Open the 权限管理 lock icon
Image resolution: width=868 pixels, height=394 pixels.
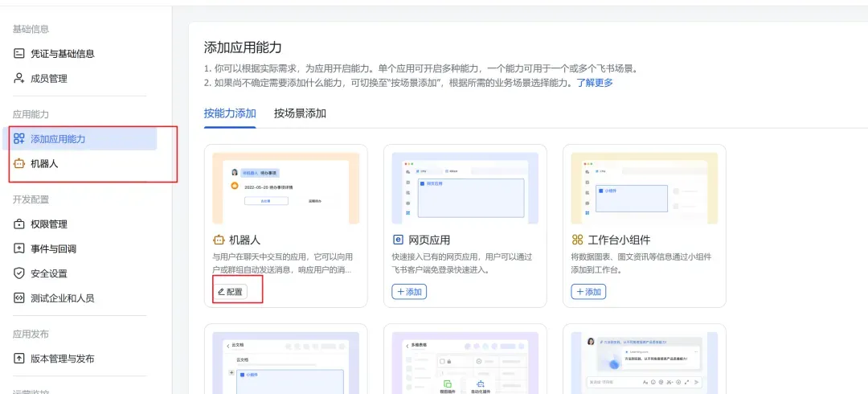[18, 224]
